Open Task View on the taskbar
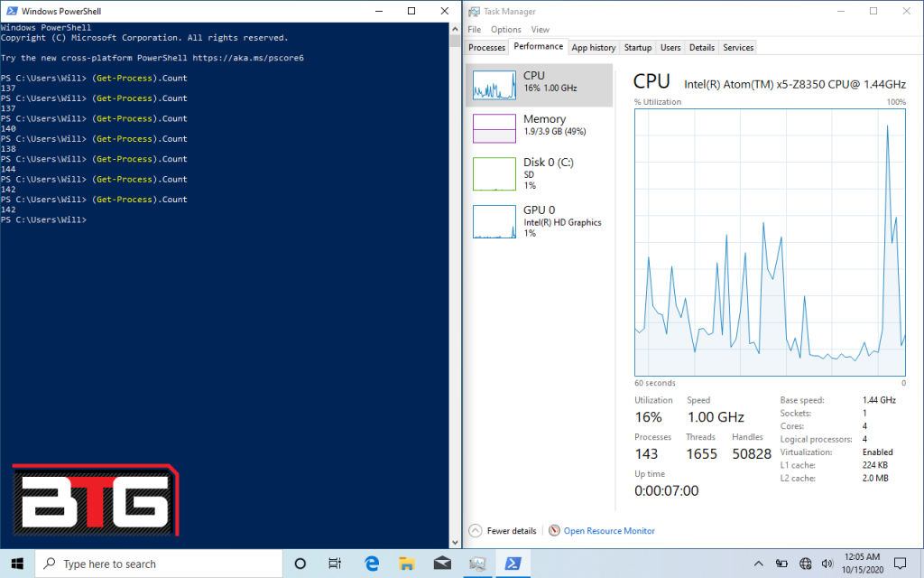The width and height of the screenshot is (924, 578). pos(335,564)
